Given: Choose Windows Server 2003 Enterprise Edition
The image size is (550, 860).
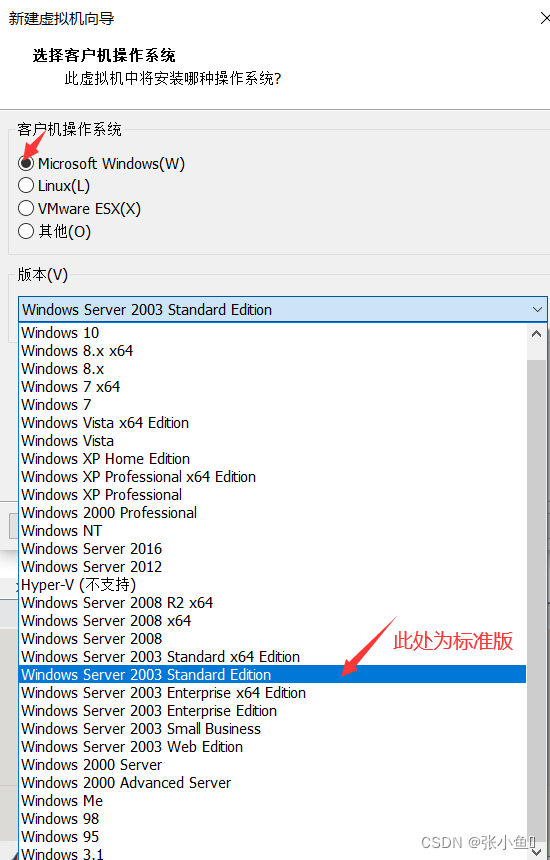Looking at the screenshot, I should pos(273,711).
